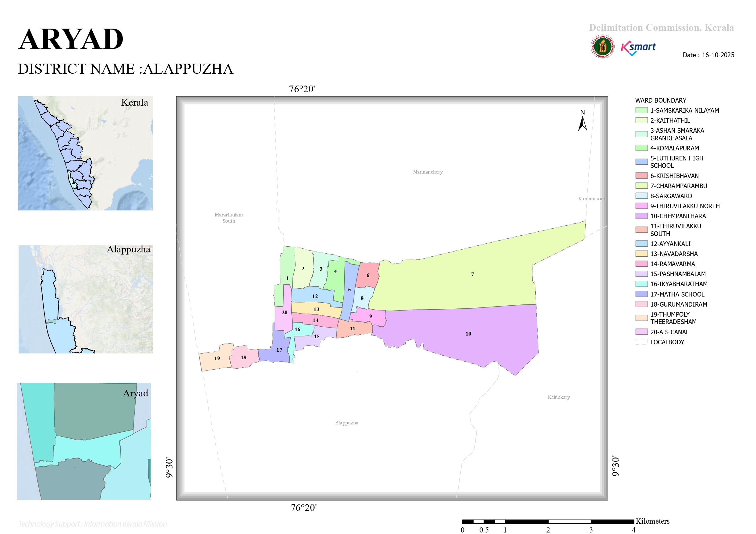Click legend swatch for 14-RAMAVARMA

[x=641, y=264]
